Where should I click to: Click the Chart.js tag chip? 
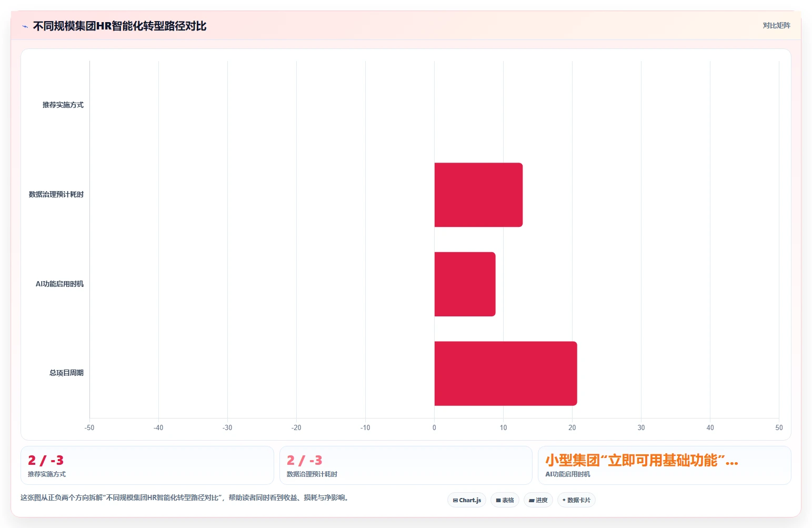467,500
